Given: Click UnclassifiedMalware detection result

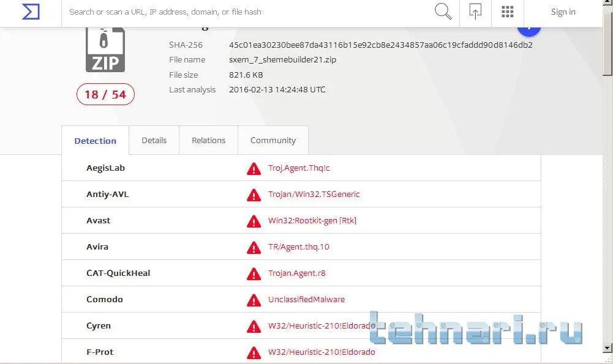Looking at the screenshot, I should click(x=306, y=299).
